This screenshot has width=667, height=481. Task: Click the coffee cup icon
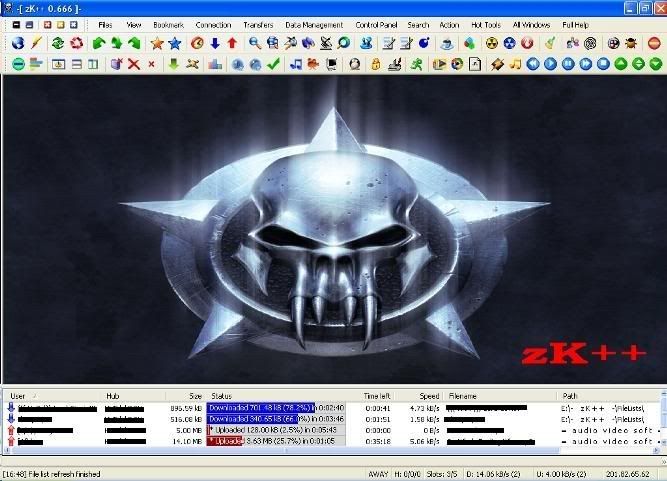[447, 43]
